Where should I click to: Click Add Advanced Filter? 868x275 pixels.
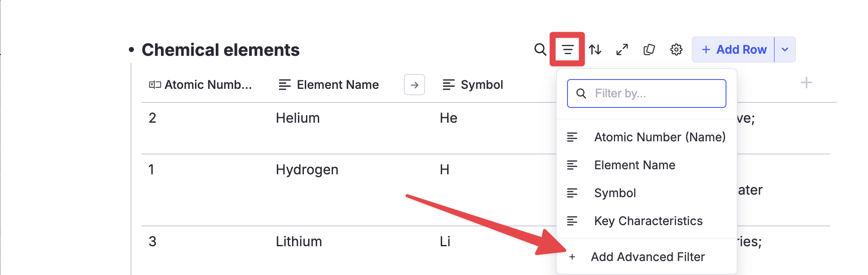coord(648,257)
